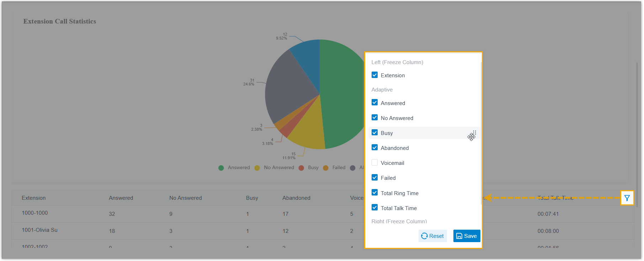
Task: Disable the Abandoned column checkbox
Action: pos(374,147)
